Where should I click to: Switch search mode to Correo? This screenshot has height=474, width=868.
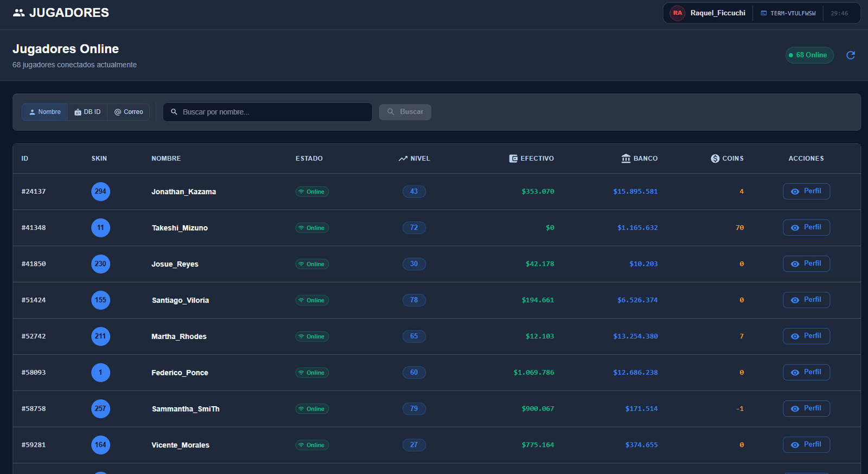click(x=128, y=112)
